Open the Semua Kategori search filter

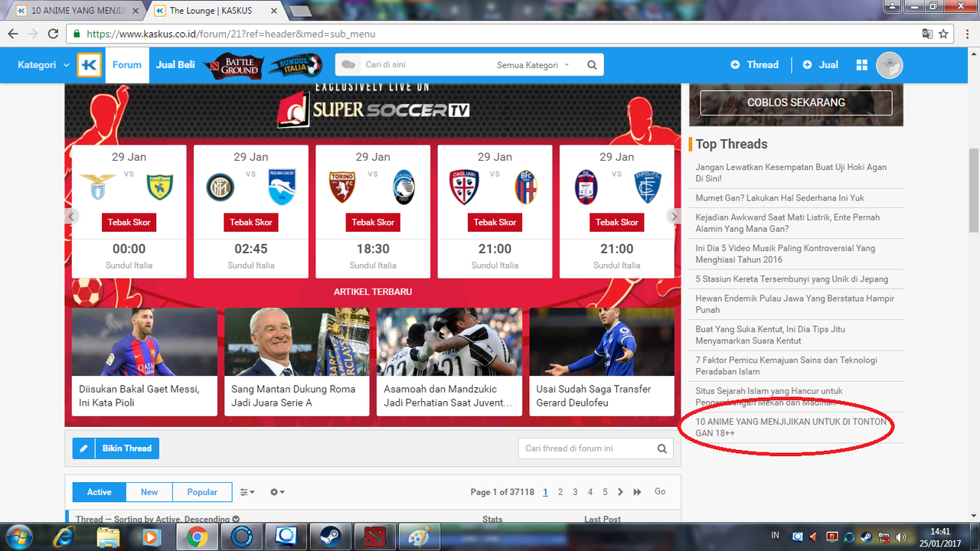point(533,65)
